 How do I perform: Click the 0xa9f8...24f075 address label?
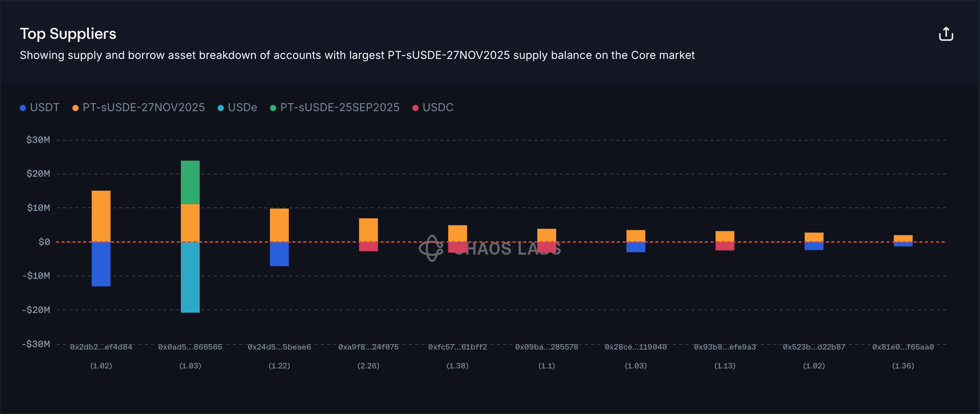click(x=368, y=347)
